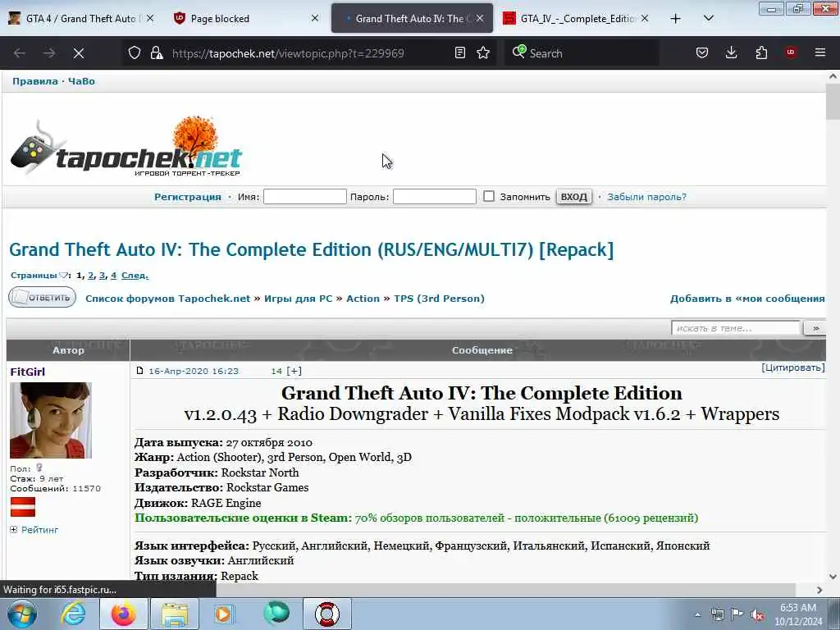Open 'Игры для PC' breadcrumb
Image resolution: width=840 pixels, height=630 pixels.
pos(299,299)
